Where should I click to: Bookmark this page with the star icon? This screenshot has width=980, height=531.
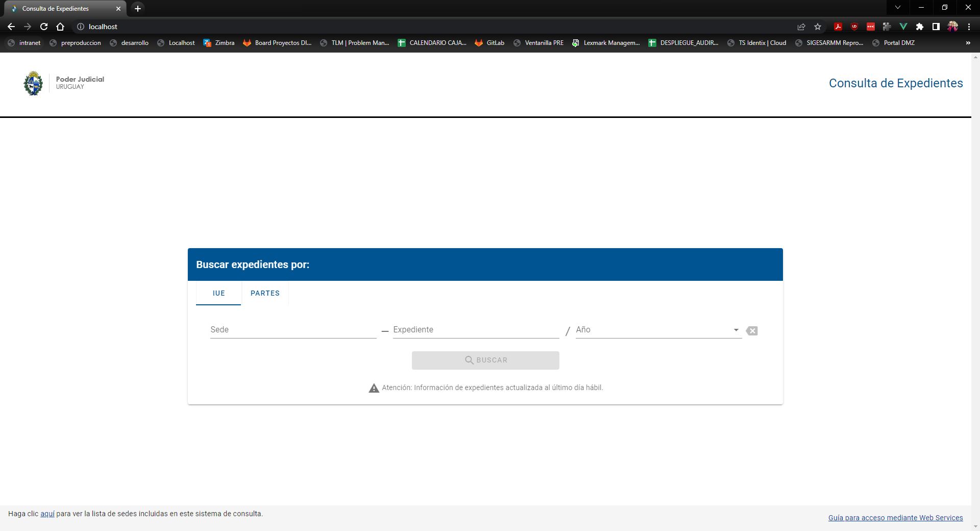[x=818, y=27]
